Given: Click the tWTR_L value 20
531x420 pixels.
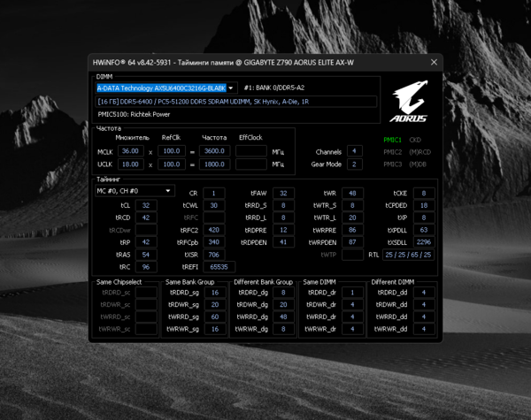Looking at the screenshot, I should [x=352, y=218].
